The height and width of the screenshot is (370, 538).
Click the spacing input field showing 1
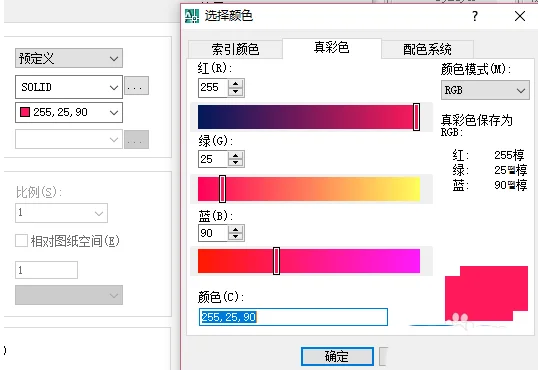pos(46,270)
